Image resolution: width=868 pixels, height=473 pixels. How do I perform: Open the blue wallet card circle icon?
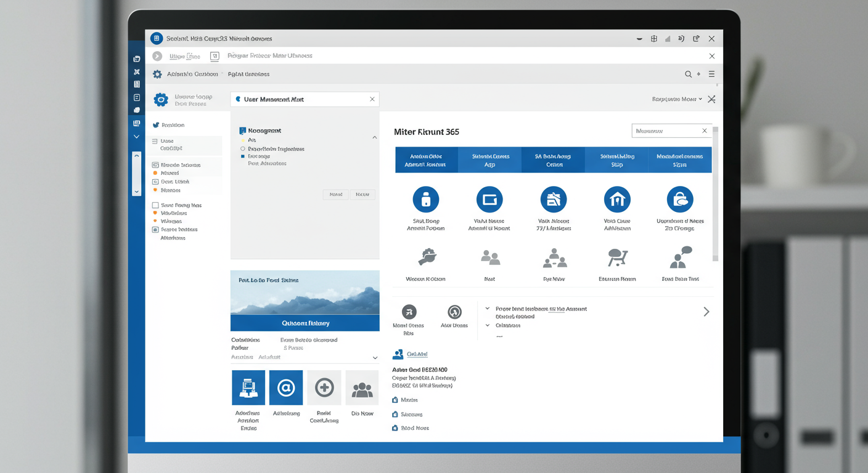point(489,200)
